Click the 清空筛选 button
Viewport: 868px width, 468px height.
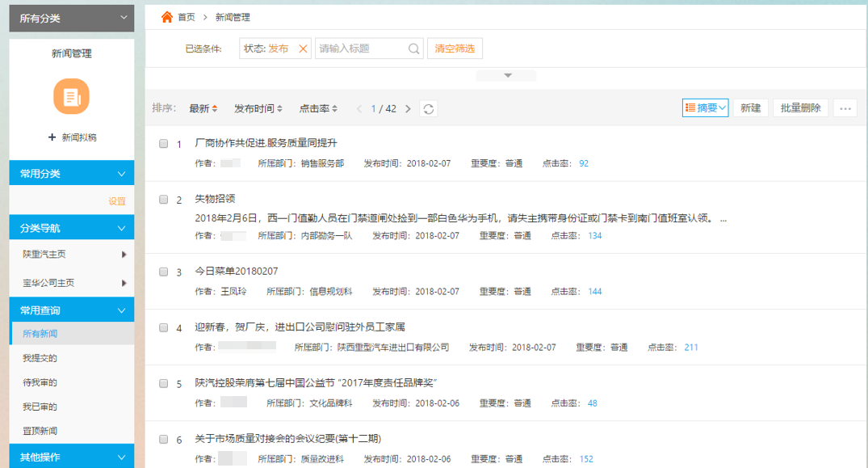click(455, 48)
